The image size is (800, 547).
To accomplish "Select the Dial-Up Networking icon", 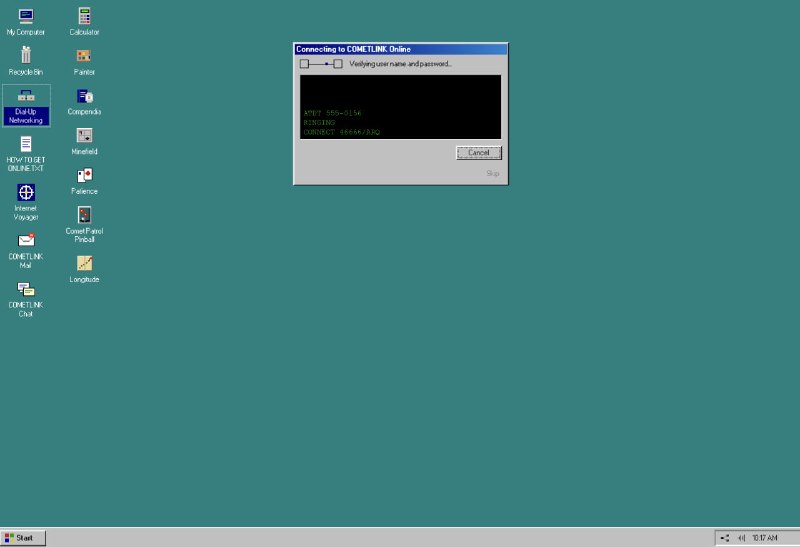I will pos(26,106).
